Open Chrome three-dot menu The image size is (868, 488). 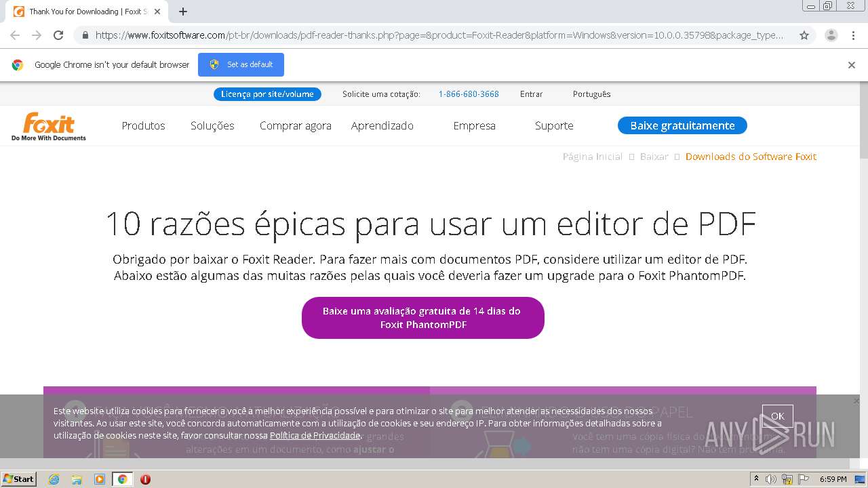point(853,35)
